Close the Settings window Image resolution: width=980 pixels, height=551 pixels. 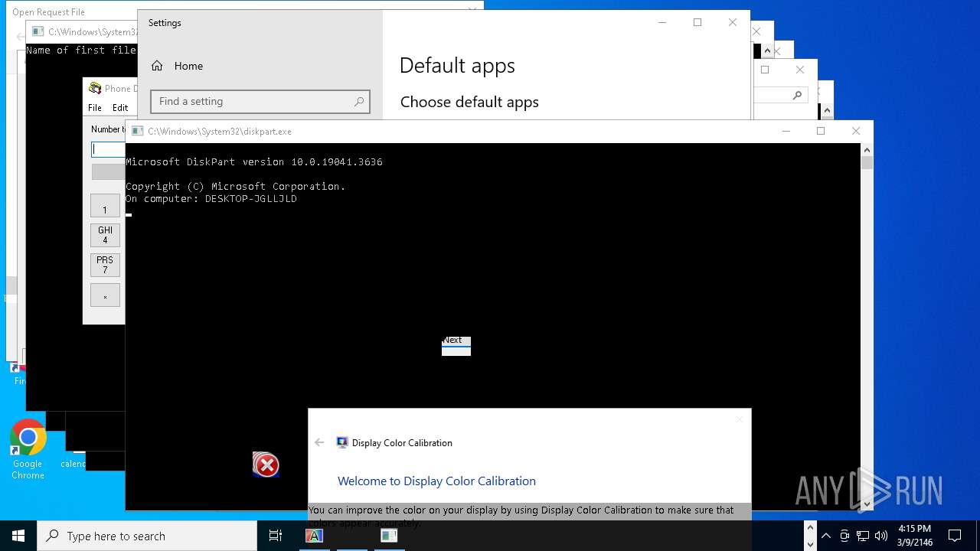point(733,22)
